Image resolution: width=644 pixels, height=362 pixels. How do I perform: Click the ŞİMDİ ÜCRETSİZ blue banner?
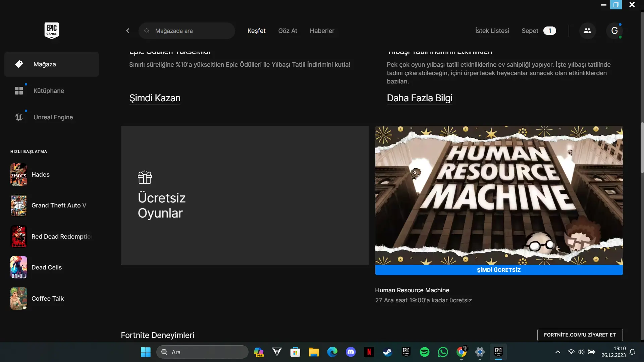click(499, 270)
